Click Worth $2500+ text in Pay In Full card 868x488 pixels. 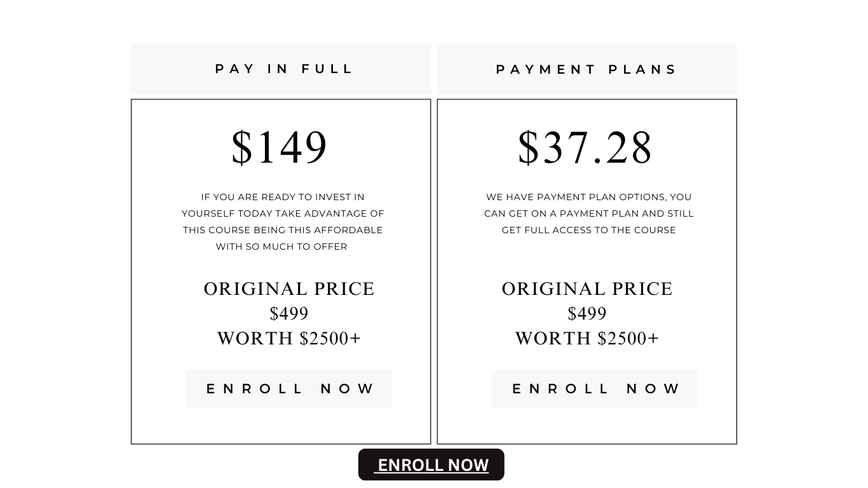tap(289, 339)
